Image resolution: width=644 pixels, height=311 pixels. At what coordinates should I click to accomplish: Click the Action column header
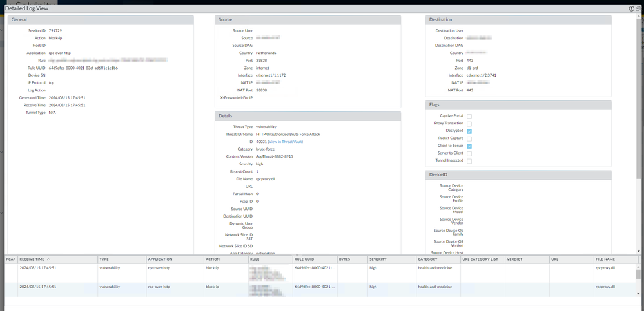coord(226,259)
